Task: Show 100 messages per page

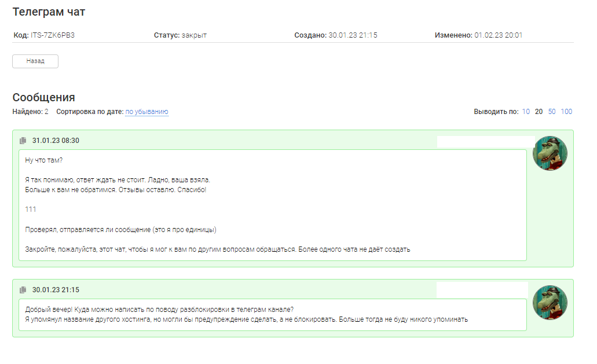Action: click(x=566, y=112)
